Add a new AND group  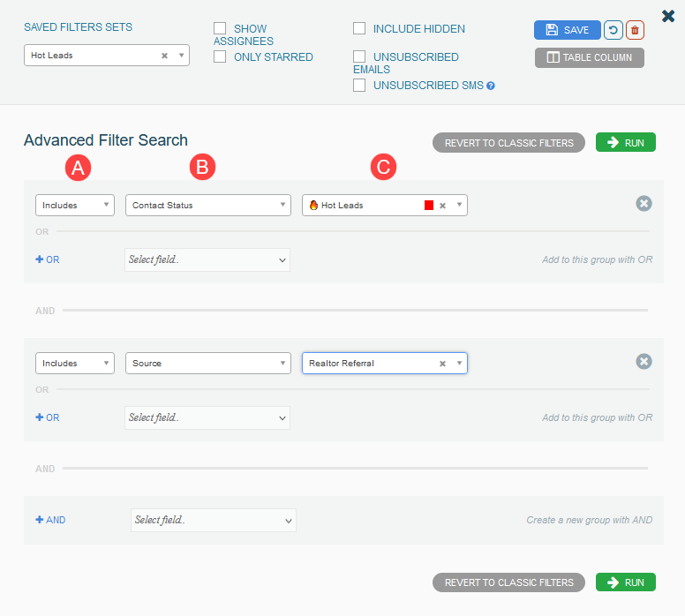tap(50, 520)
